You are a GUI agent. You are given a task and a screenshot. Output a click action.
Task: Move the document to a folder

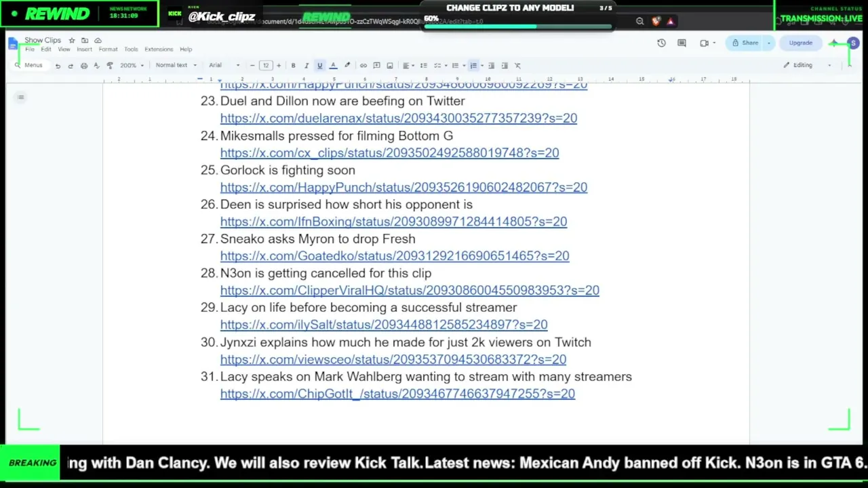click(x=85, y=41)
